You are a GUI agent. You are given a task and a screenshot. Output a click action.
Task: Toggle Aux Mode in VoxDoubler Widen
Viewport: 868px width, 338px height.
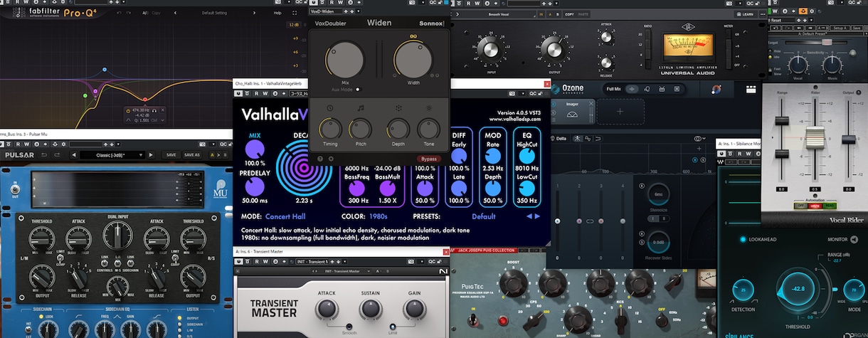pyautogui.click(x=358, y=89)
